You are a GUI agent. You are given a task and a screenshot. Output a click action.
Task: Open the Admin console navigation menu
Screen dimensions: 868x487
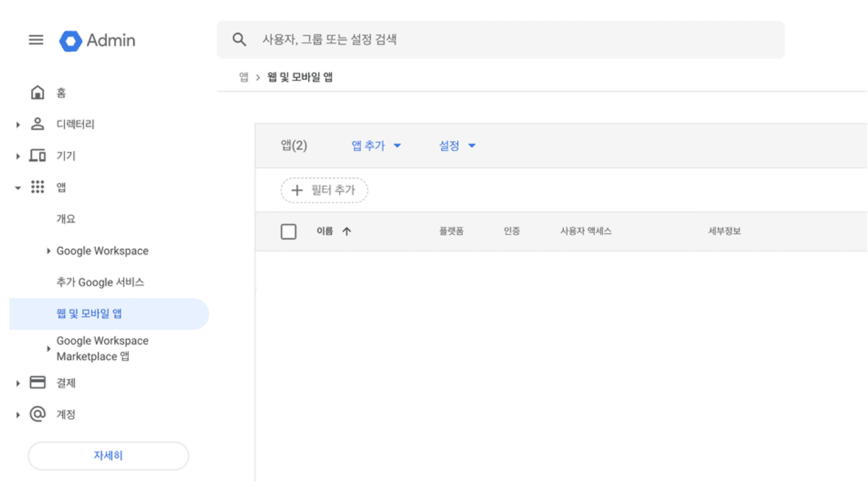[36, 40]
